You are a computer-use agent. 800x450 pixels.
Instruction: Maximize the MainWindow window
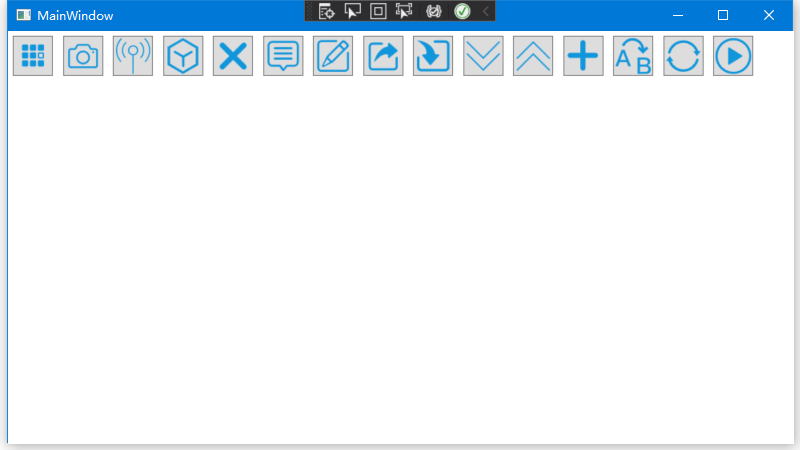click(x=722, y=15)
